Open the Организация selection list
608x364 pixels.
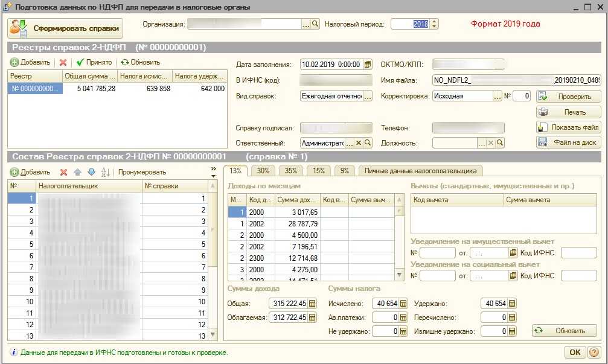tap(306, 24)
